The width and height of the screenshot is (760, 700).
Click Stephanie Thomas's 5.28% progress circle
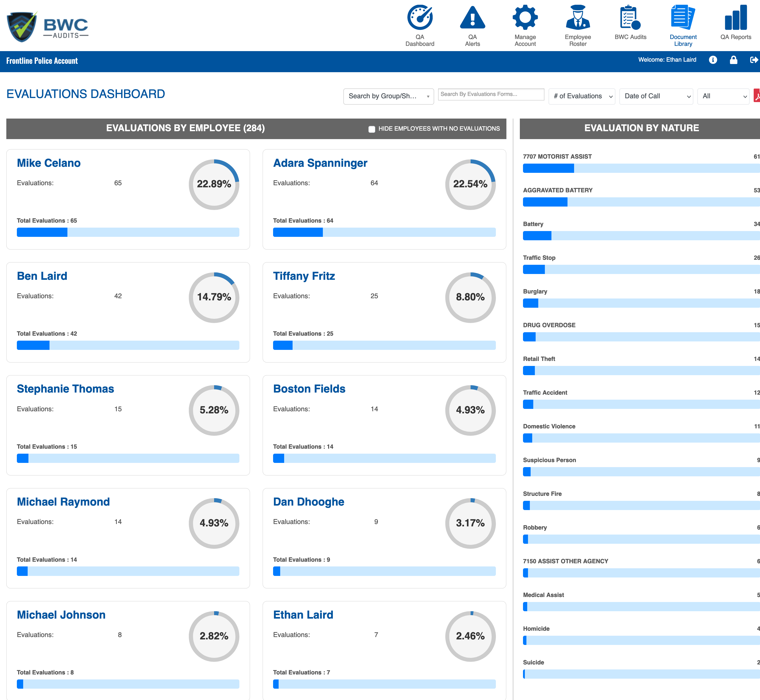tap(214, 410)
